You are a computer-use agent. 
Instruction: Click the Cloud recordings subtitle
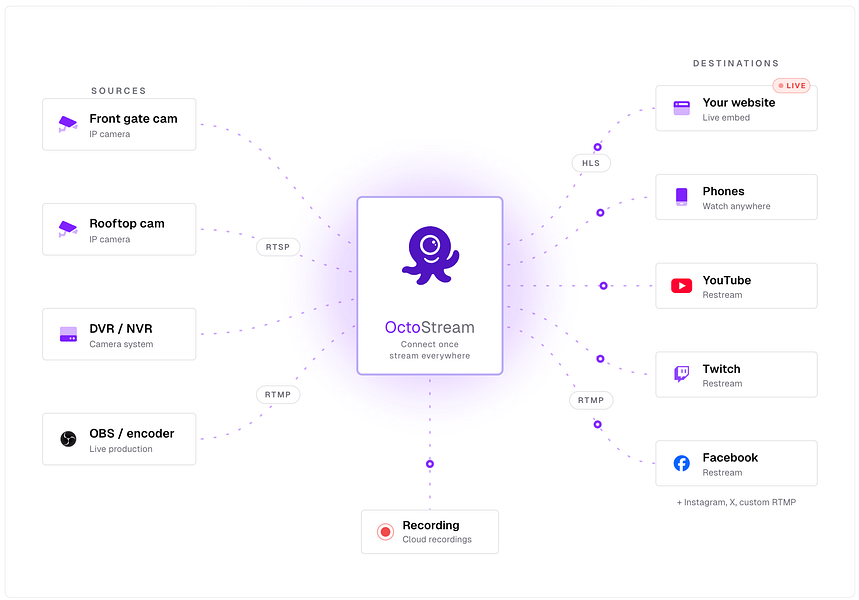pyautogui.click(x=437, y=539)
